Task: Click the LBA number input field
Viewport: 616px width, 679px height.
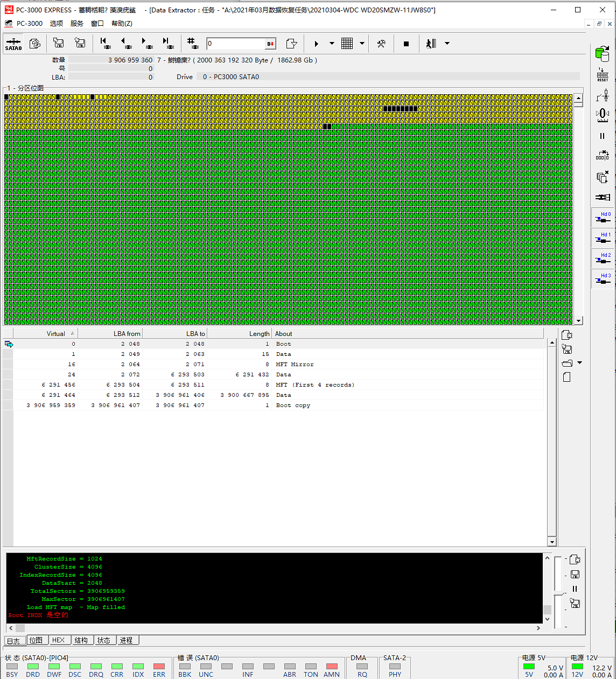Action: click(236, 44)
